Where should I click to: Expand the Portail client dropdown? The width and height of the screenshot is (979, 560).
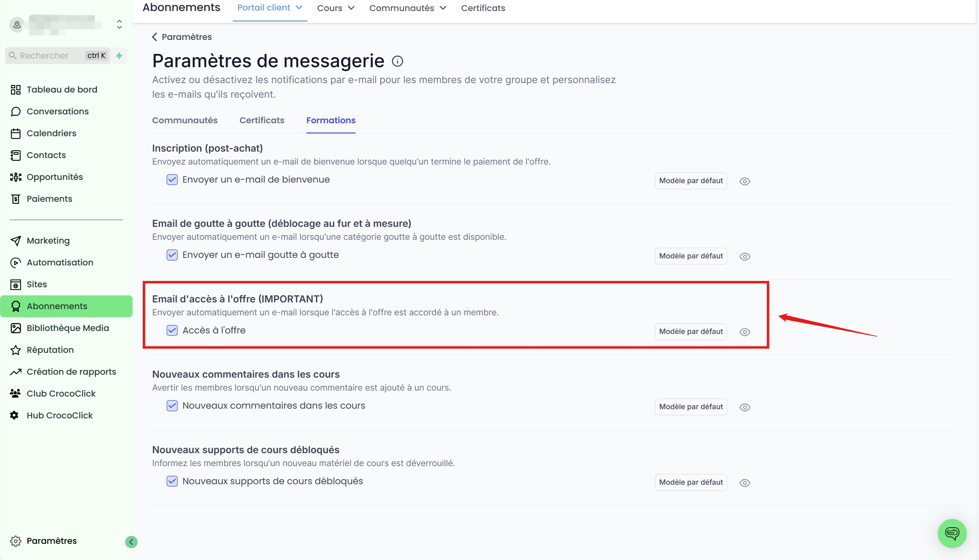(x=270, y=8)
